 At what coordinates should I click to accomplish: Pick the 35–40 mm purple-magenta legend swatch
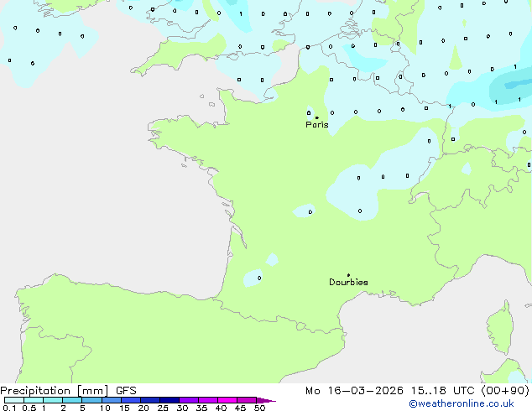(x=208, y=400)
